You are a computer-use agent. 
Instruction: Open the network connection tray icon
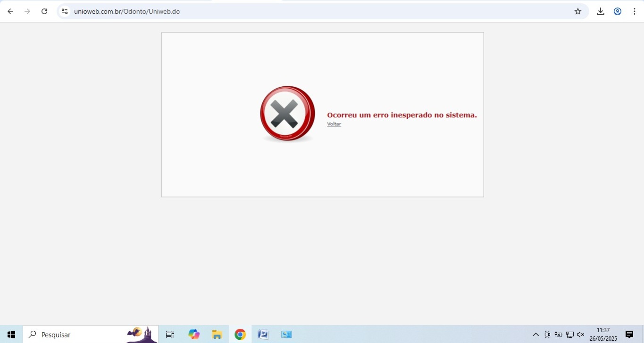(x=570, y=335)
